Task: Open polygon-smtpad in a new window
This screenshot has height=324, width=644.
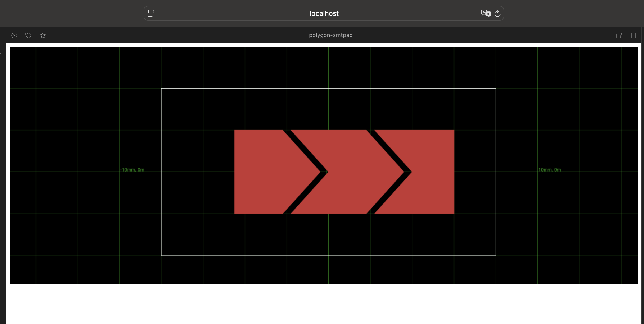Action: [x=619, y=35]
